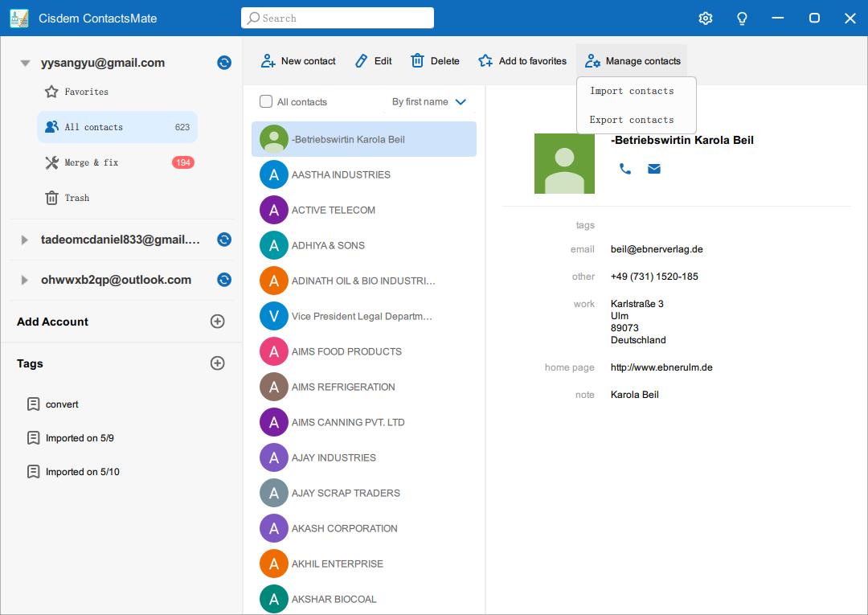Click inside the Search field
Viewport: 868px width, 615px height.
337,18
